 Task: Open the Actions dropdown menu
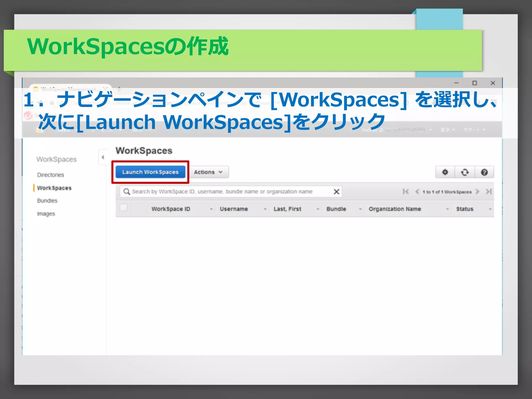pyautogui.click(x=208, y=172)
